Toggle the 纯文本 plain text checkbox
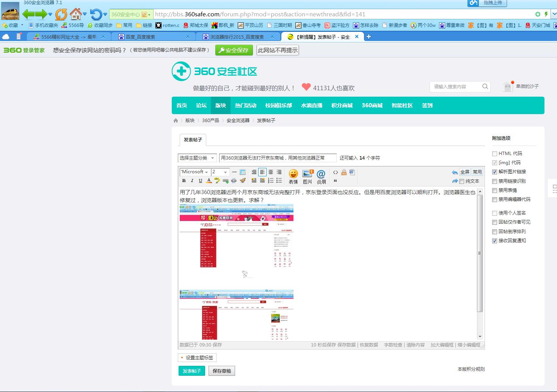Viewport: 557px width, 392px height. pos(461,181)
